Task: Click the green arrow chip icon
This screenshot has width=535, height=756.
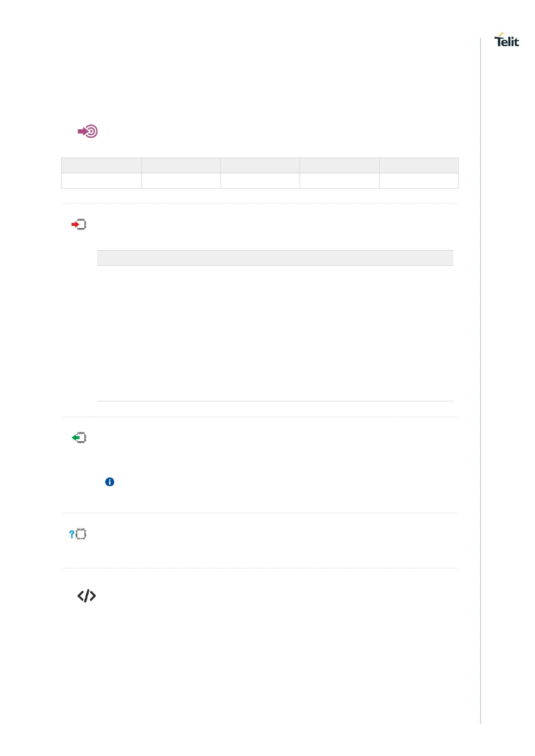Action: tap(79, 437)
